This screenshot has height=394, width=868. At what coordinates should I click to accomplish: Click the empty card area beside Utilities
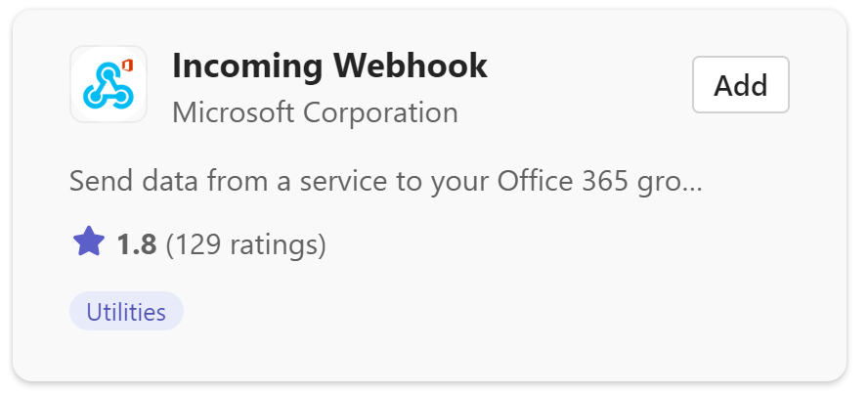pos(499,312)
